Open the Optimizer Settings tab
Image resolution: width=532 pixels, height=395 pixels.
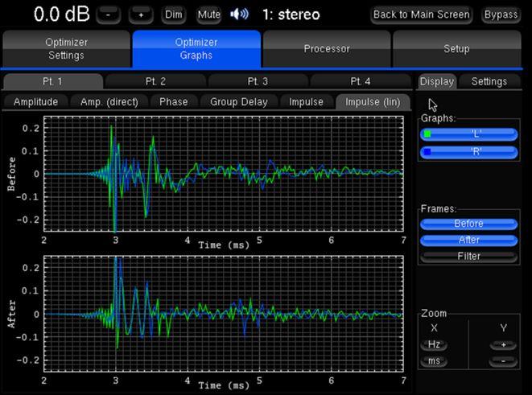click(65, 49)
